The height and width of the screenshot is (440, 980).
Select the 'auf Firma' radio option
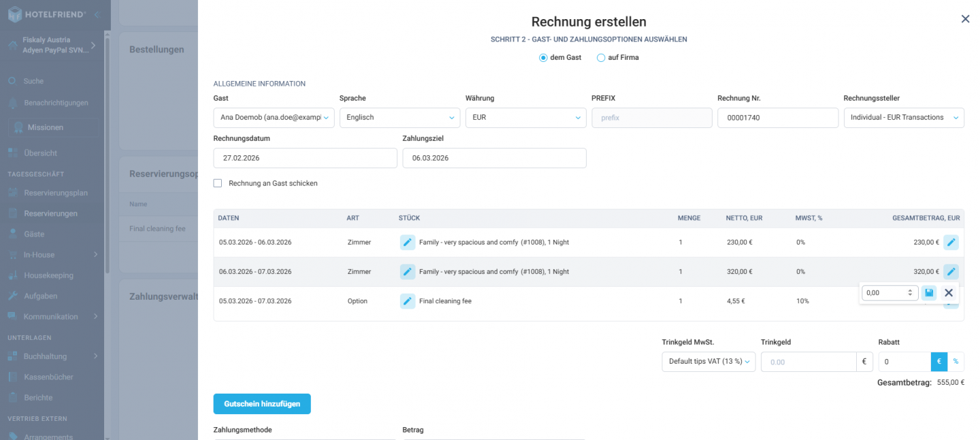tap(601, 58)
